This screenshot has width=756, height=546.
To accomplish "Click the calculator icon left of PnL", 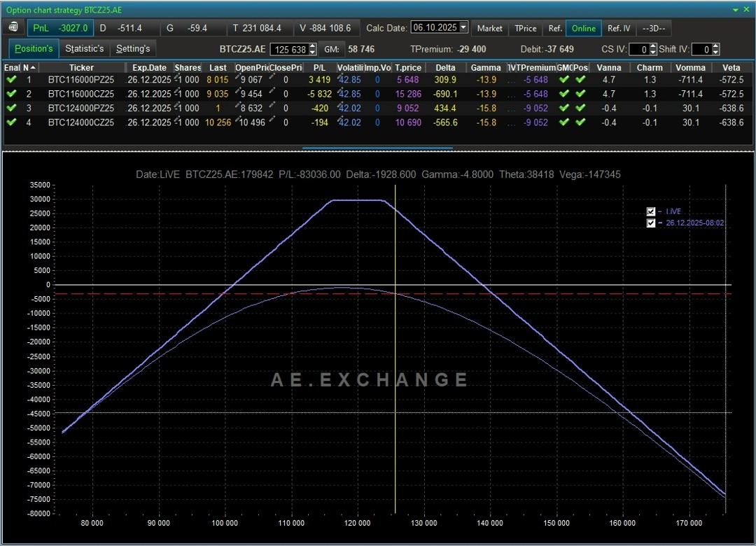I will tap(13, 27).
